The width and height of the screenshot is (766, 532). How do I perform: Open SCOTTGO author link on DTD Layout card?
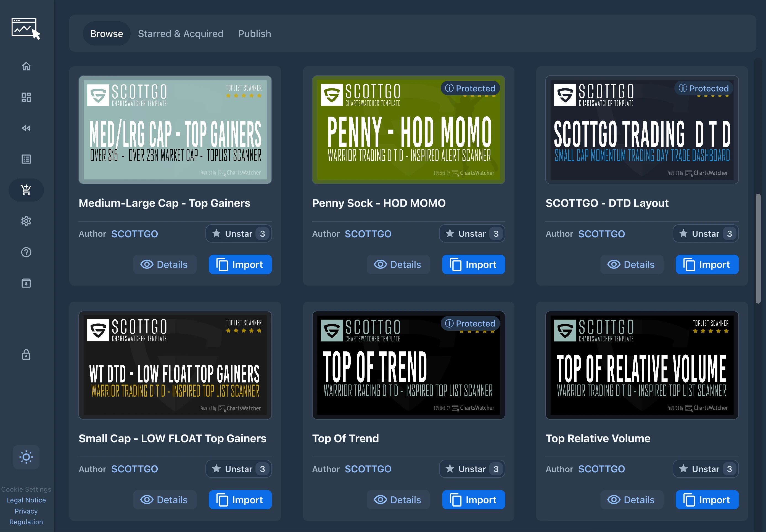[x=602, y=234]
